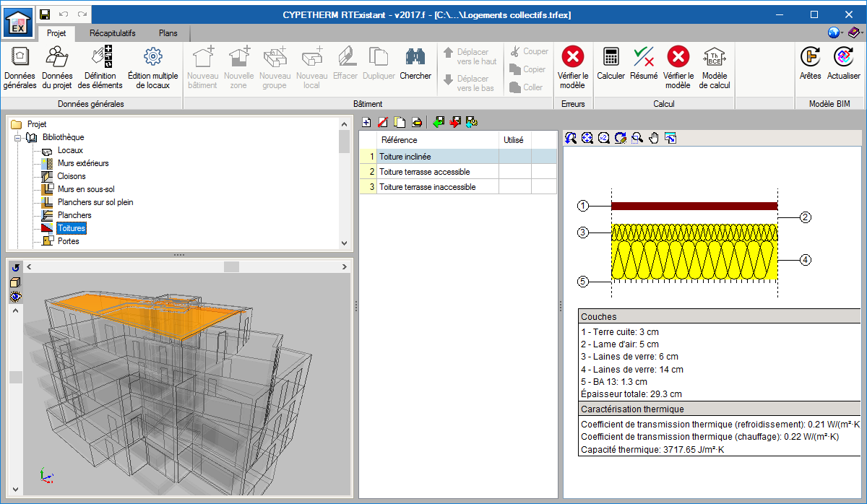Click the rotate view icon in 3D panel

(15, 267)
